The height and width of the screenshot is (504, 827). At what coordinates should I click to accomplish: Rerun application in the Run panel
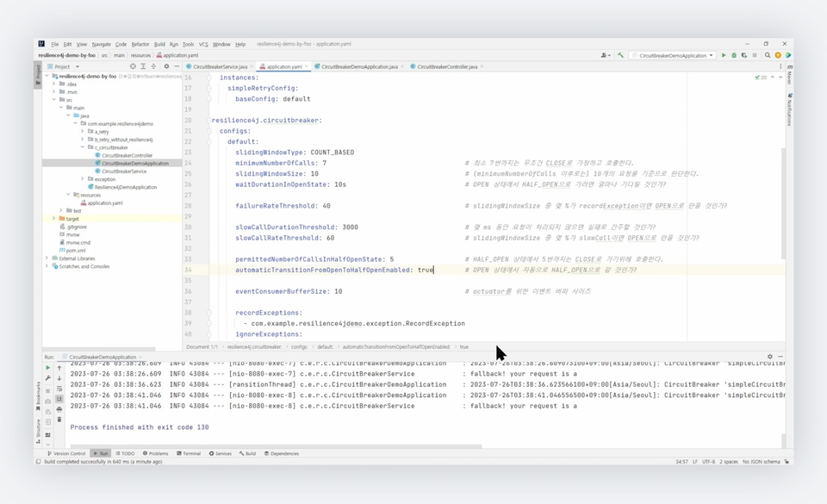coord(48,368)
